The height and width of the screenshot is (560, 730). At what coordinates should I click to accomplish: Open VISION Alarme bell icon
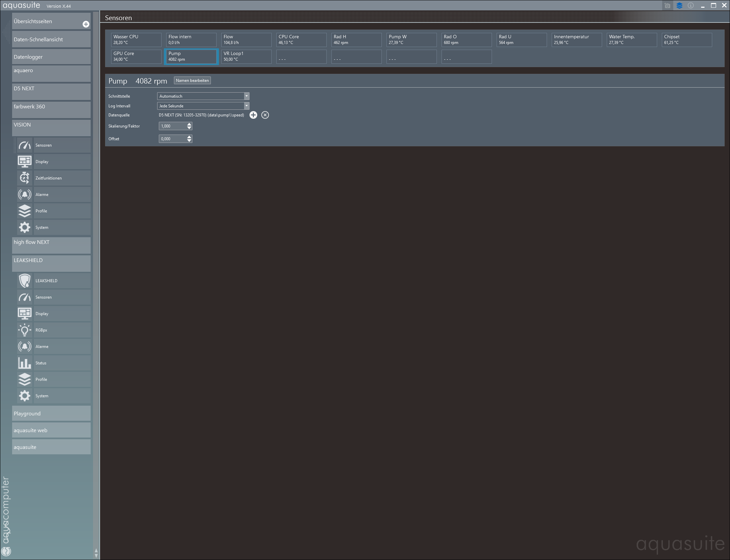pos(25,195)
